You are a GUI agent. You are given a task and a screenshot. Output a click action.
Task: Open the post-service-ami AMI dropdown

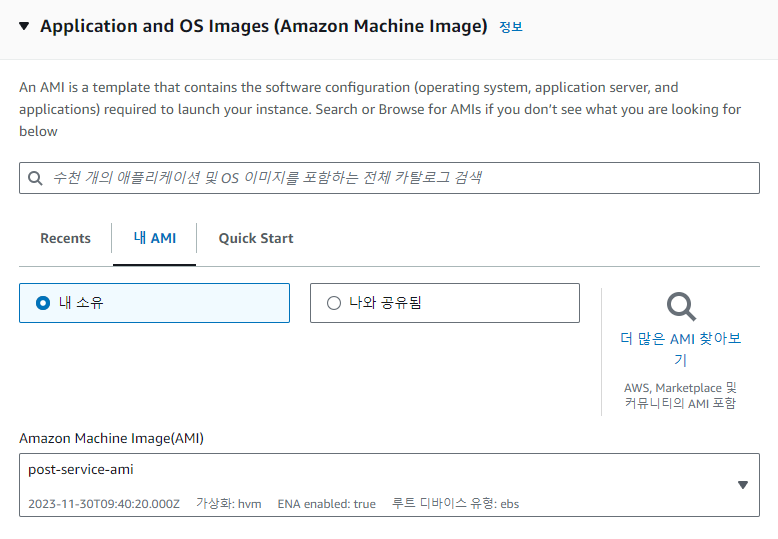tap(389, 485)
